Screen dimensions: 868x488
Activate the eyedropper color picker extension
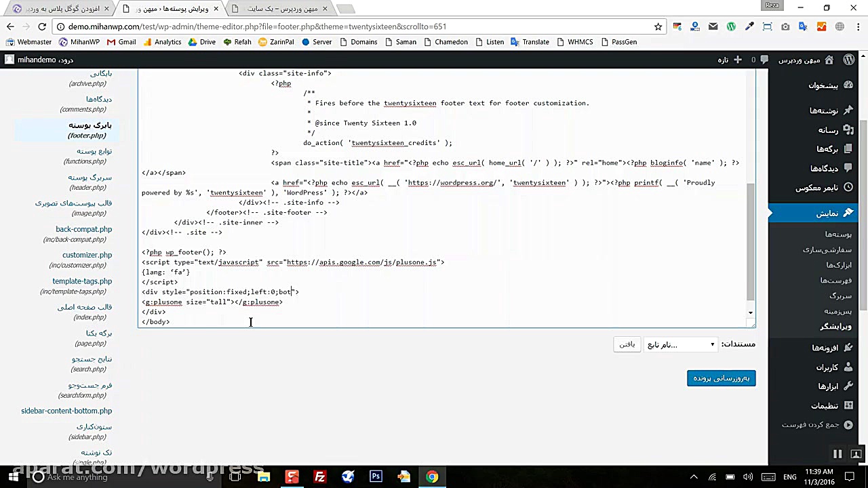click(749, 26)
